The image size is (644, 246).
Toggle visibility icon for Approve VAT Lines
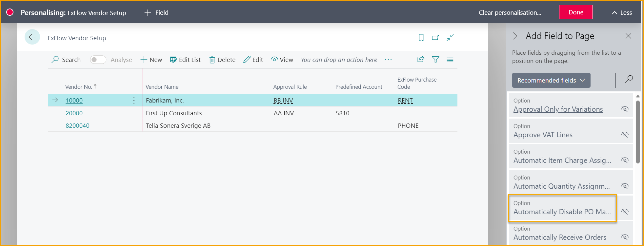click(625, 135)
